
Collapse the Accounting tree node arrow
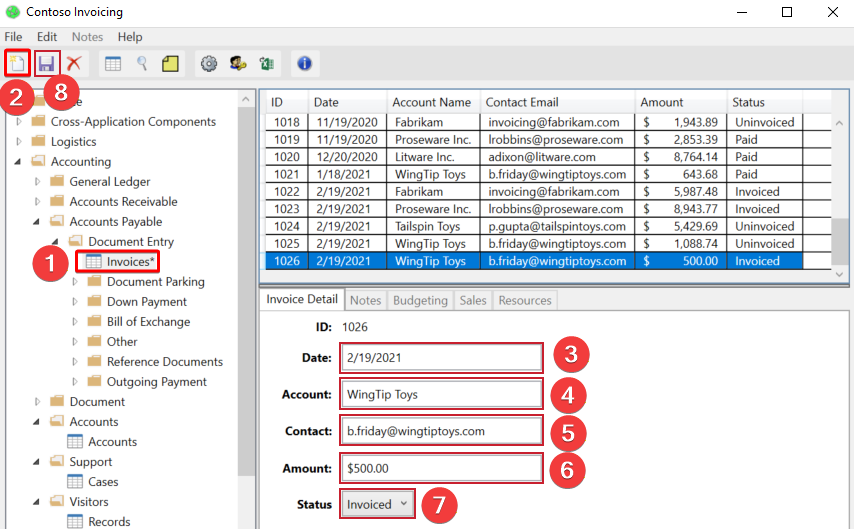(x=18, y=162)
